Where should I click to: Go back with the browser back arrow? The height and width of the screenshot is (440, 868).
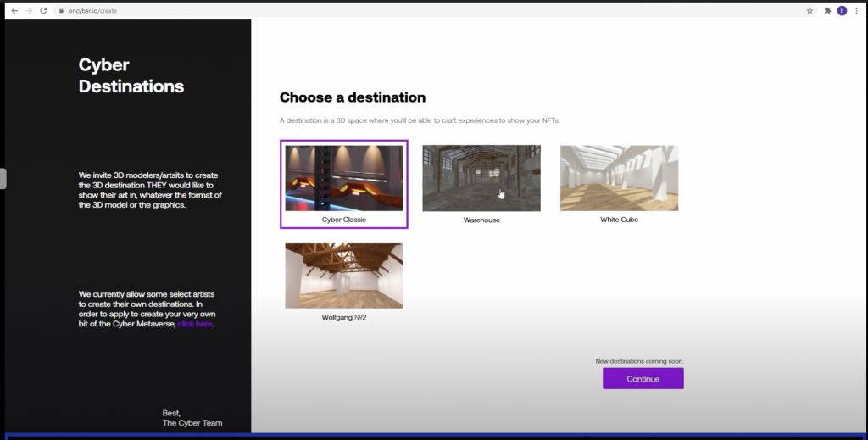coord(14,10)
